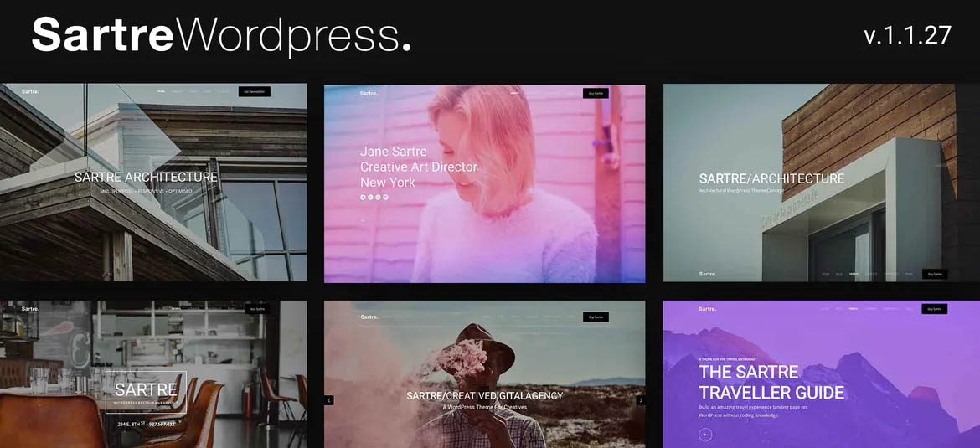The height and width of the screenshot is (448, 980).
Task: Click the Sartre. logo in Traveller Guide demo
Action: [x=708, y=309]
